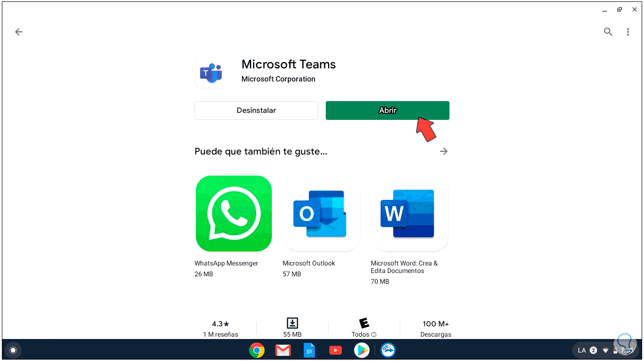The height and width of the screenshot is (361, 644).
Task: Click the LA keyboard input indicator
Action: tap(582, 350)
